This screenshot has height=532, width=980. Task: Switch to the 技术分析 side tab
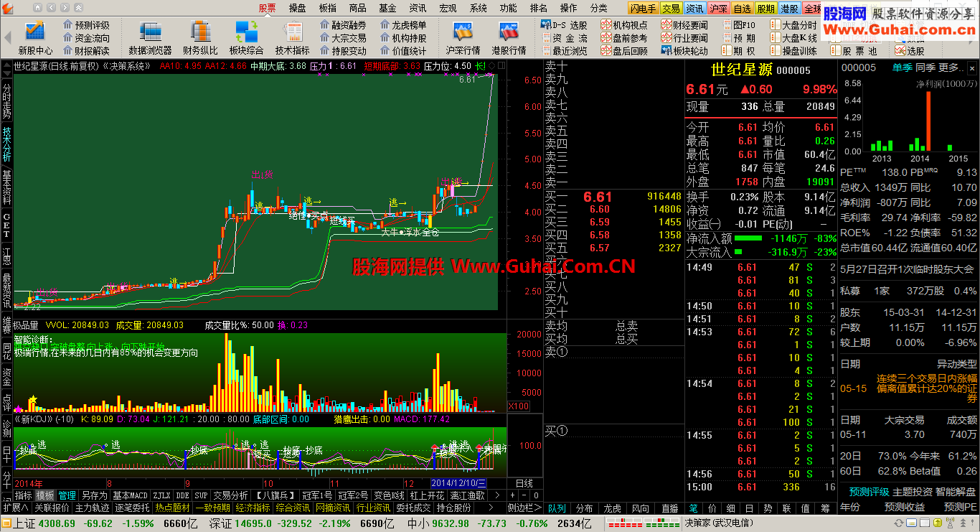(6, 144)
